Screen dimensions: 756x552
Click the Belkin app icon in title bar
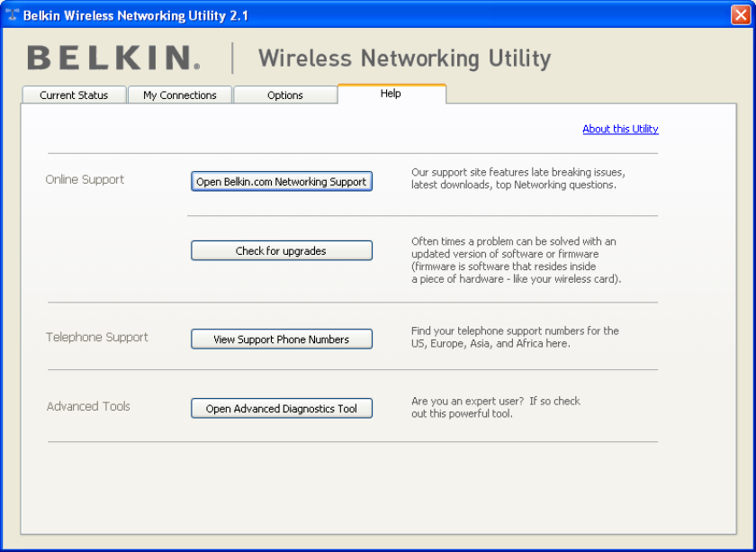point(12,15)
